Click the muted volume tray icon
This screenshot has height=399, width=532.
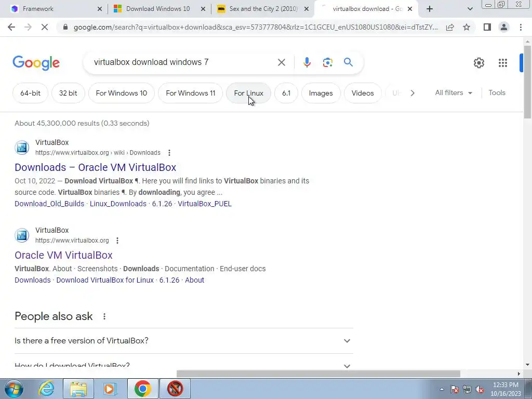tap(480, 390)
